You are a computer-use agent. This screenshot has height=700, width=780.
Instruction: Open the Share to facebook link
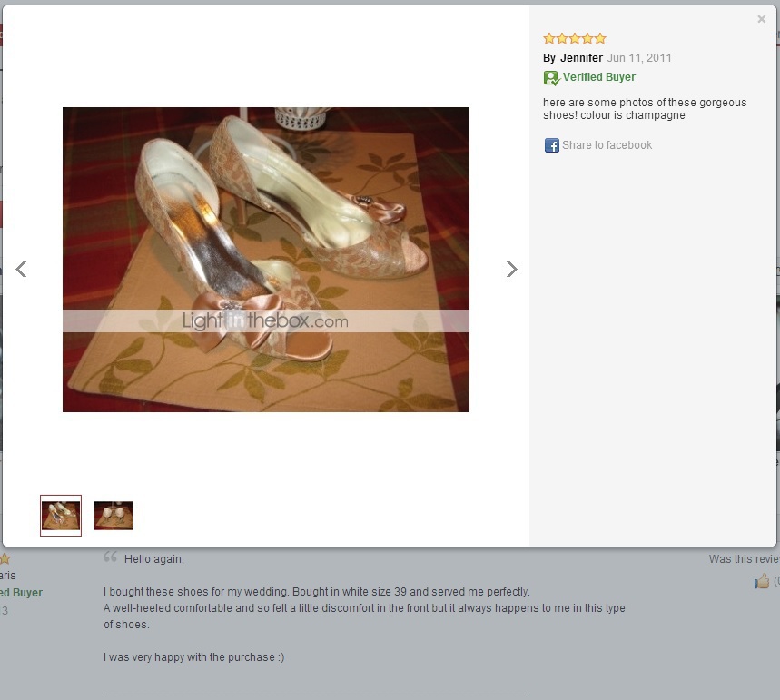click(607, 145)
